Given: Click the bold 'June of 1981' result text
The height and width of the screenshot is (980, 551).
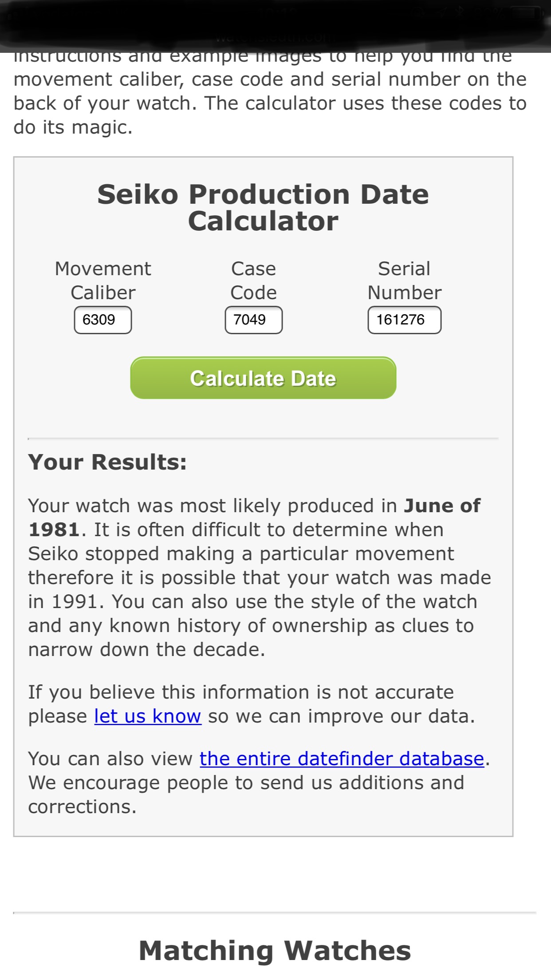Looking at the screenshot, I should 441,506.
